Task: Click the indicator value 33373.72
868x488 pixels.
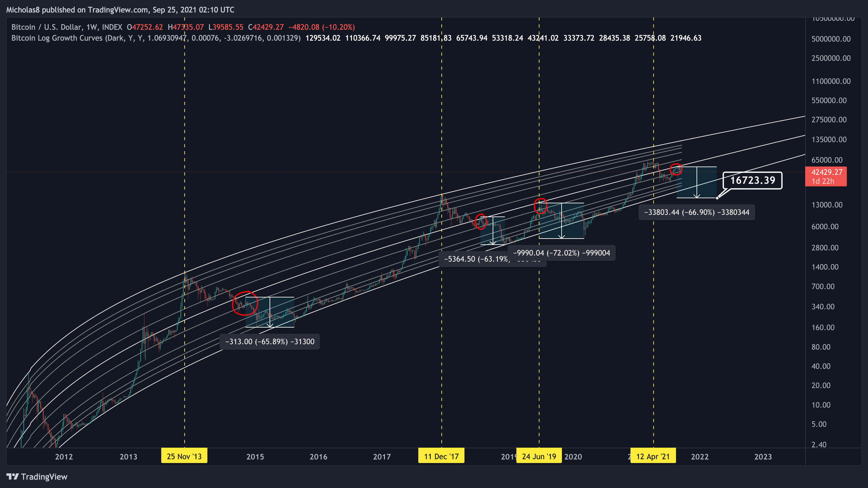Action: 579,38
